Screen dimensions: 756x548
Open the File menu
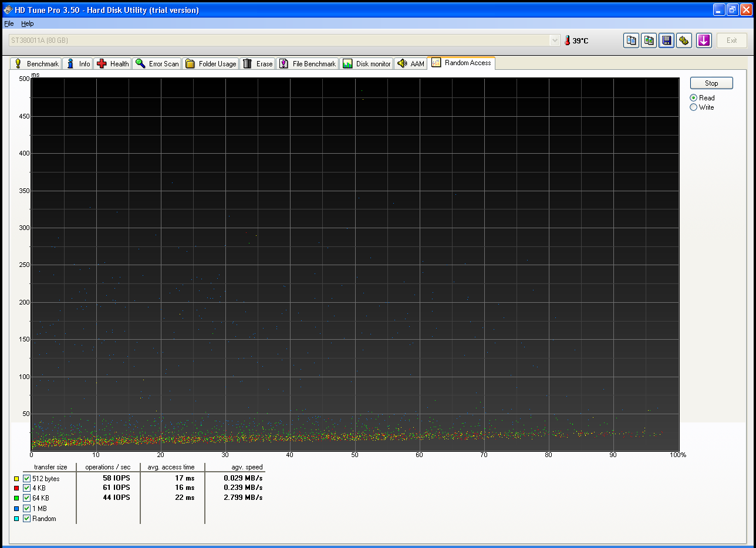point(9,23)
